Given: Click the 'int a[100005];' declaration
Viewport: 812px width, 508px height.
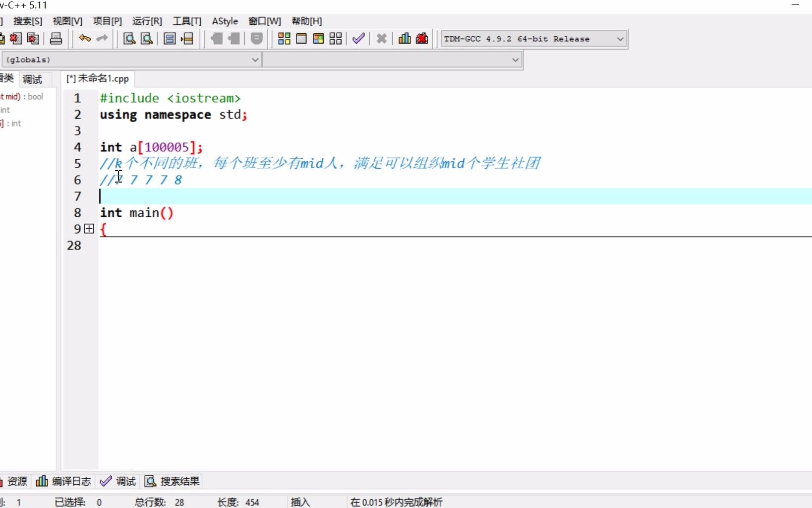Looking at the screenshot, I should pyautogui.click(x=151, y=147).
